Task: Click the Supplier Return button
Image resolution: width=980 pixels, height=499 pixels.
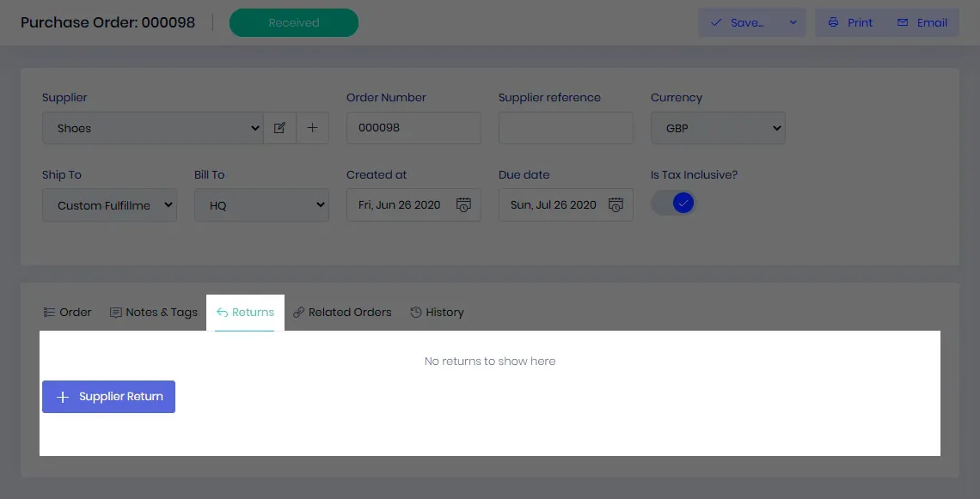Action: (109, 397)
